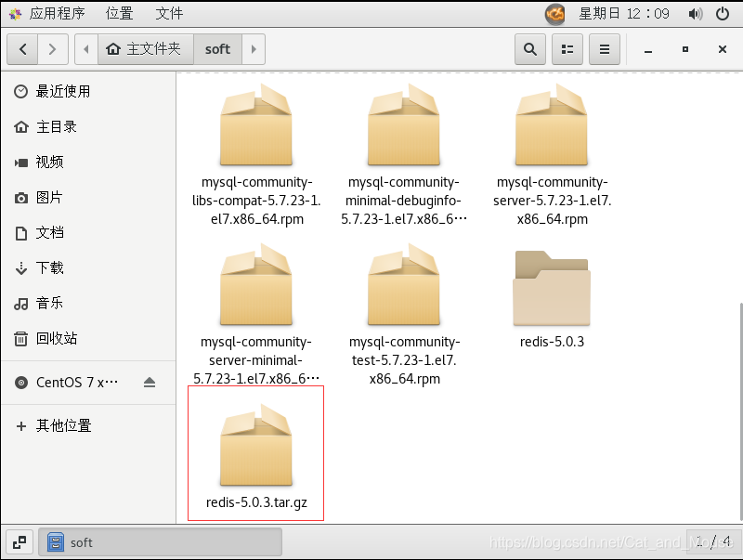Select the soft path button
The height and width of the screenshot is (560, 743).
[x=217, y=49]
